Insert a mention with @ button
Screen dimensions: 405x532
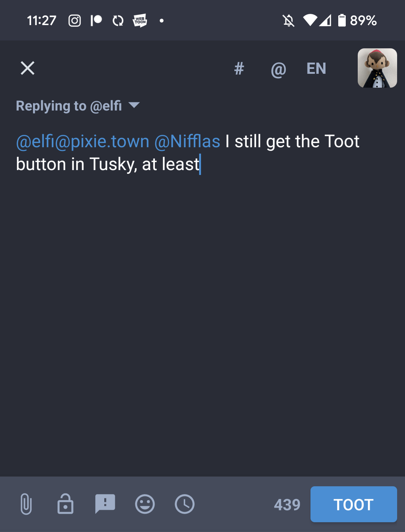(x=278, y=69)
